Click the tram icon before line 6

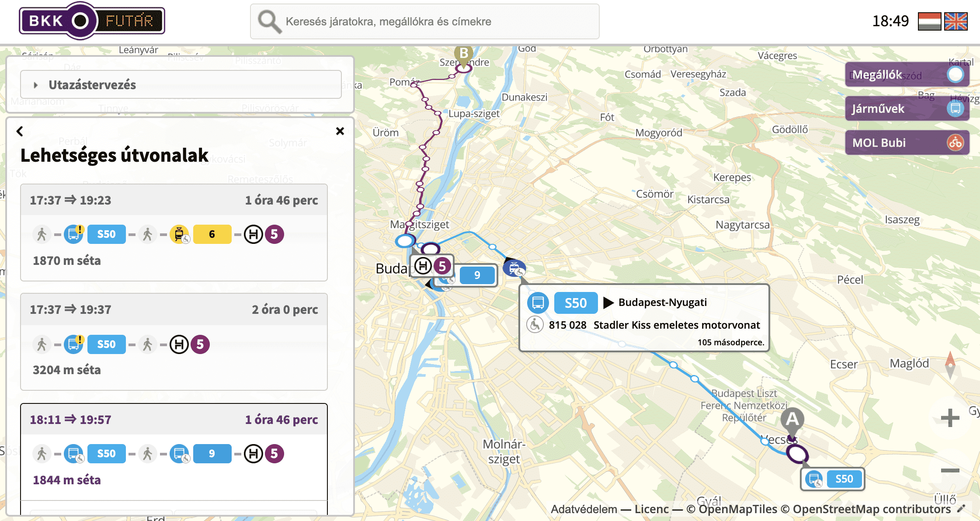pos(179,234)
